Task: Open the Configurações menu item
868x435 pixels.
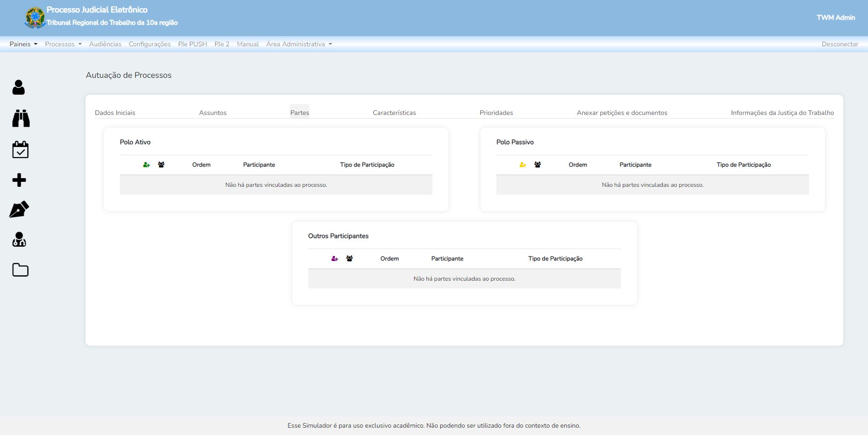Action: point(150,44)
